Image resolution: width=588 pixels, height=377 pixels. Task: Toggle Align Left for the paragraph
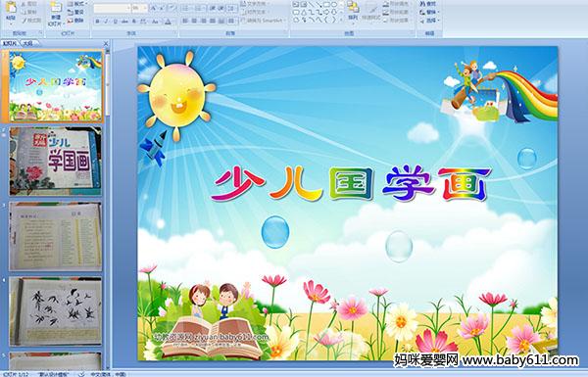[x=185, y=21]
